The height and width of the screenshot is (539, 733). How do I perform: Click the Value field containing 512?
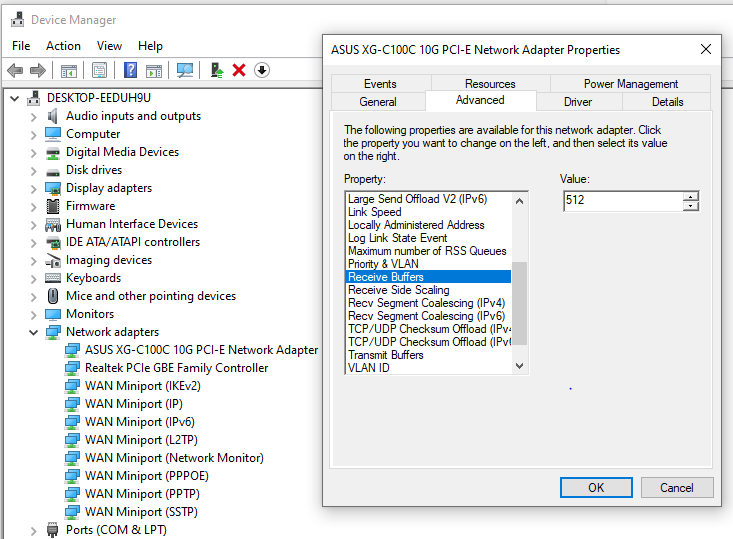point(622,201)
